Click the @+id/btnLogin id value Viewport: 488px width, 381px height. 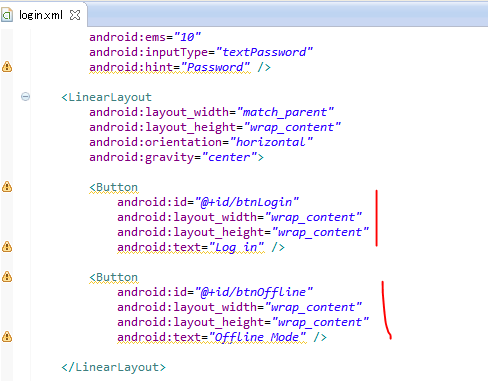(247, 202)
